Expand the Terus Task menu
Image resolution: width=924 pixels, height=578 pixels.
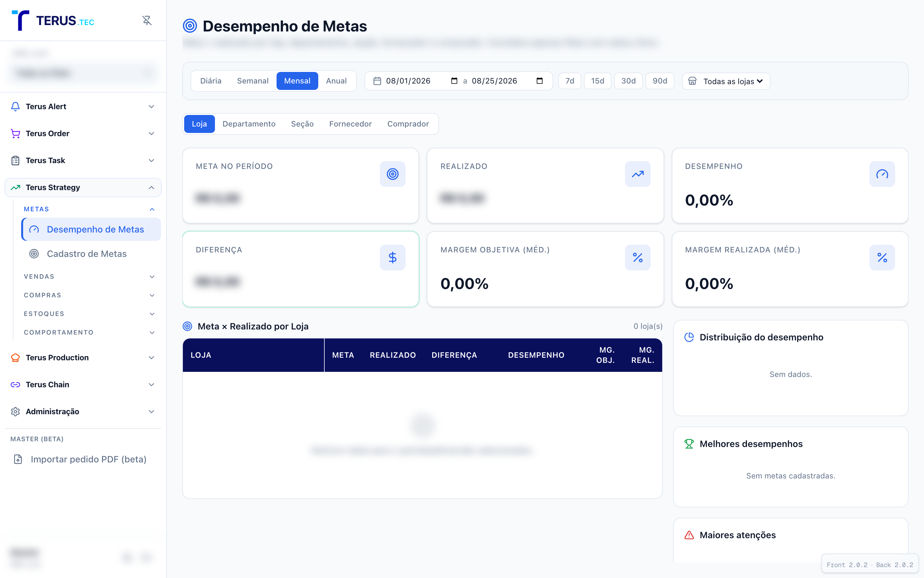pos(151,161)
